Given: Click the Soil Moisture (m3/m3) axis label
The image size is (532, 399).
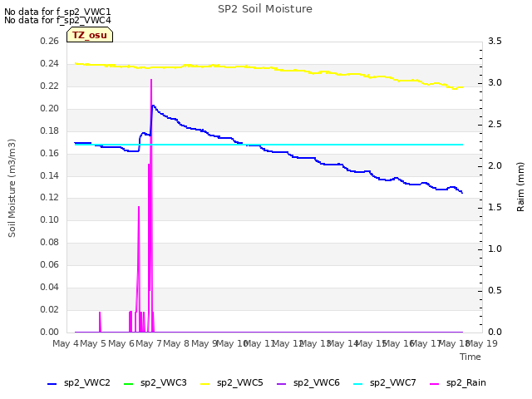Looking at the screenshot, I should [x=12, y=188].
